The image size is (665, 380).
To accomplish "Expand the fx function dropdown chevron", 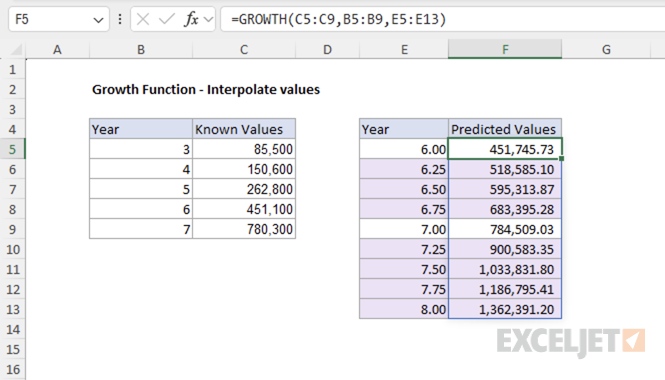I will 208,20.
